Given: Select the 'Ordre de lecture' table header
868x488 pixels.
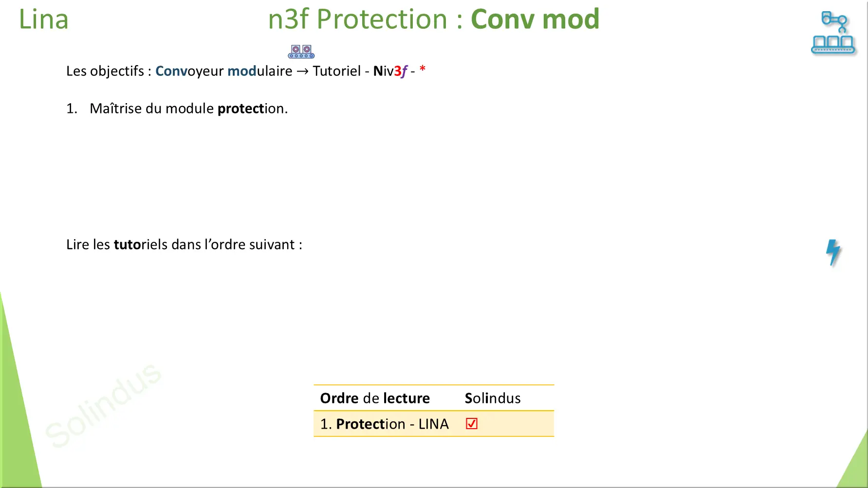Looking at the screenshot, I should coord(374,398).
